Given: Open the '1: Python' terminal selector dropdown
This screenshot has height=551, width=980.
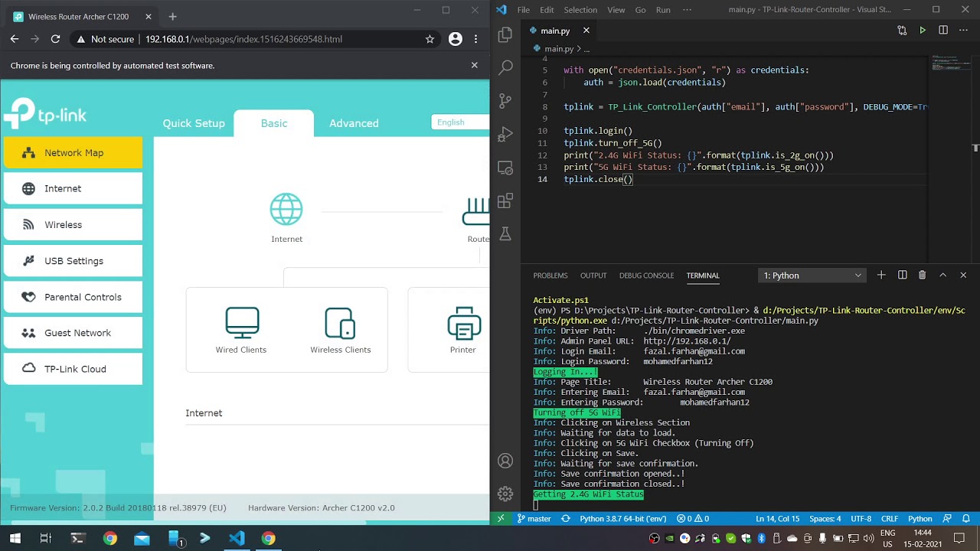Looking at the screenshot, I should (x=812, y=275).
